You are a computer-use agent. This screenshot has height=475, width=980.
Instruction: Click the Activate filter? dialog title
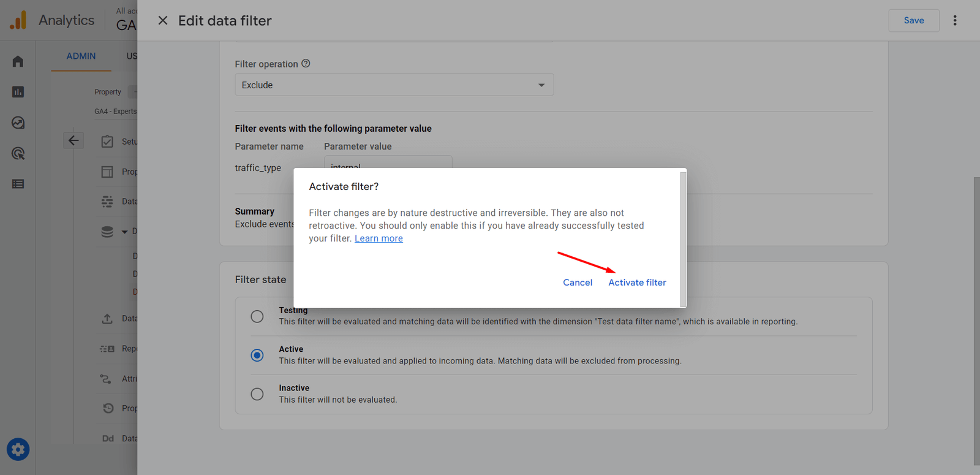[344, 186]
